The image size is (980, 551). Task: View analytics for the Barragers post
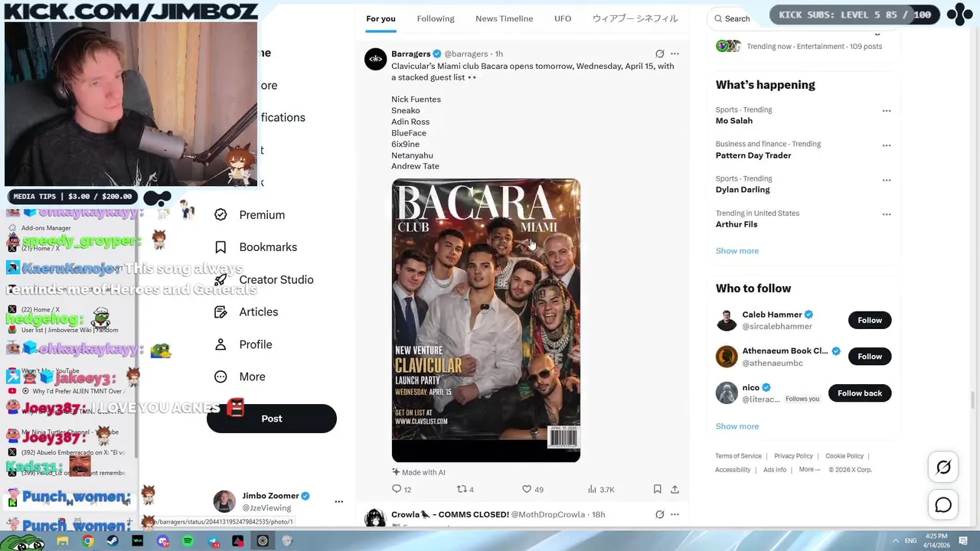(601, 489)
